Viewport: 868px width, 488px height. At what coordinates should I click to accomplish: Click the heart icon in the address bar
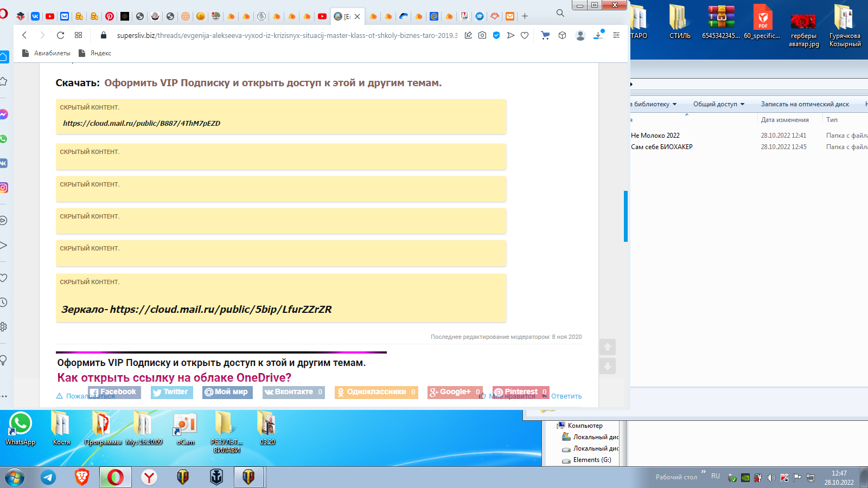[x=525, y=35]
